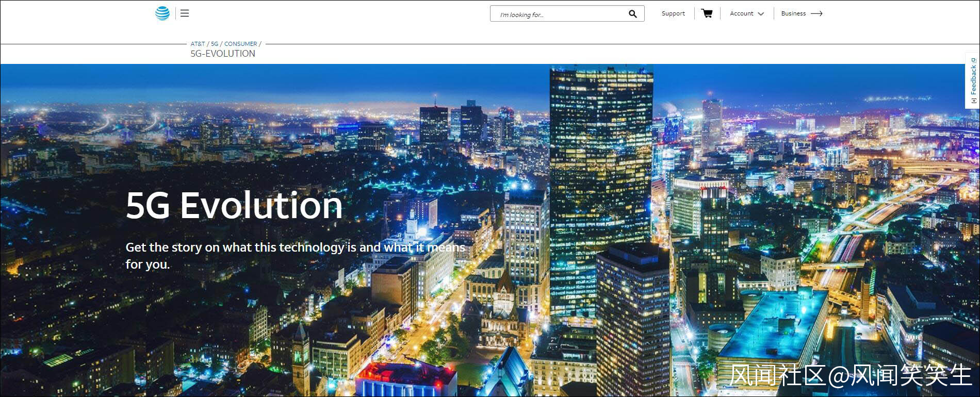Image resolution: width=980 pixels, height=397 pixels.
Task: Open the Support link
Action: pyautogui.click(x=673, y=13)
